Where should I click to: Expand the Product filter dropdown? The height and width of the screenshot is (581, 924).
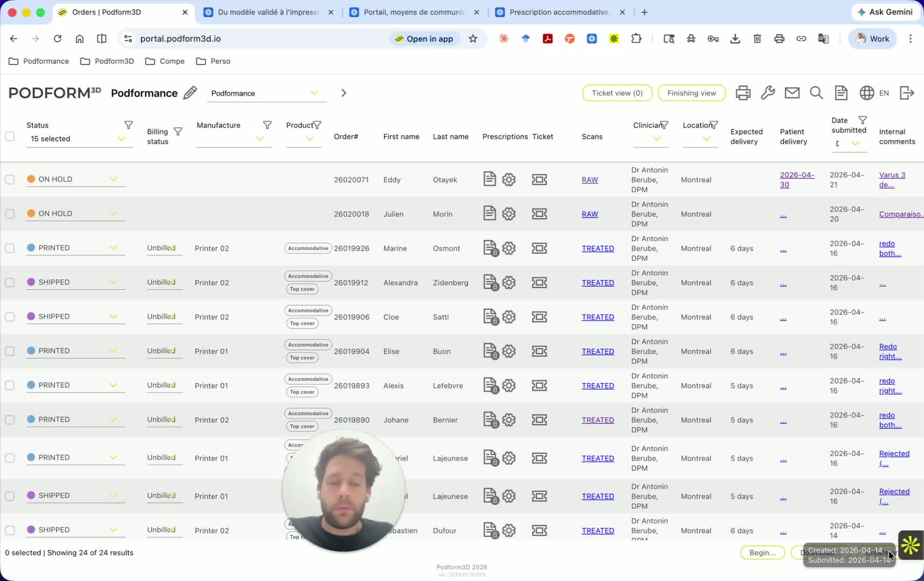pos(304,139)
